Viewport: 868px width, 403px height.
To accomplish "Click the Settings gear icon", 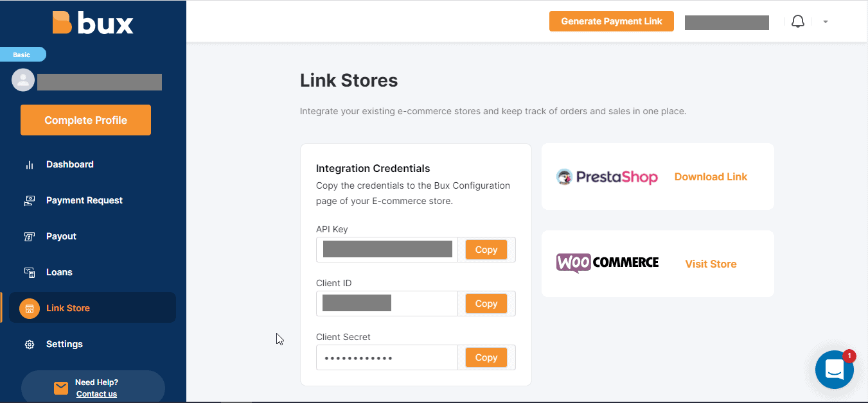I will (30, 345).
